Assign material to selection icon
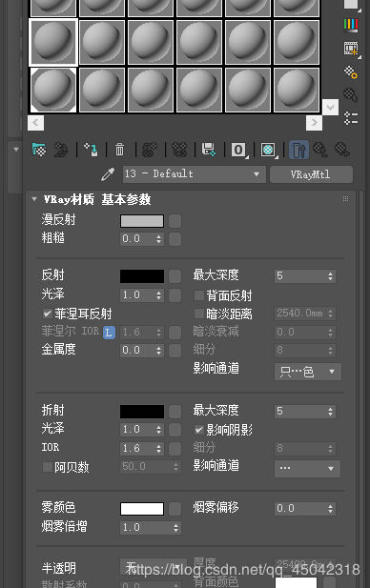 pos(91,150)
